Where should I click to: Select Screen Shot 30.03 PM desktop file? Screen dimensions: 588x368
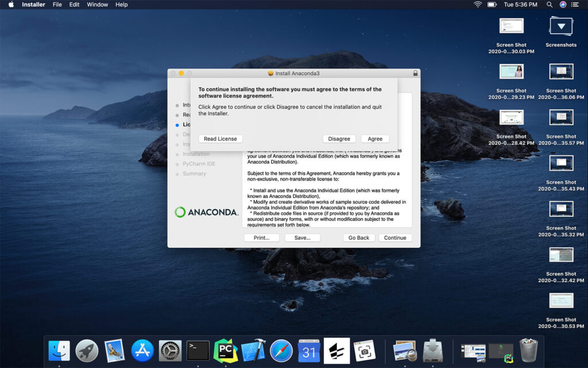tap(511, 36)
